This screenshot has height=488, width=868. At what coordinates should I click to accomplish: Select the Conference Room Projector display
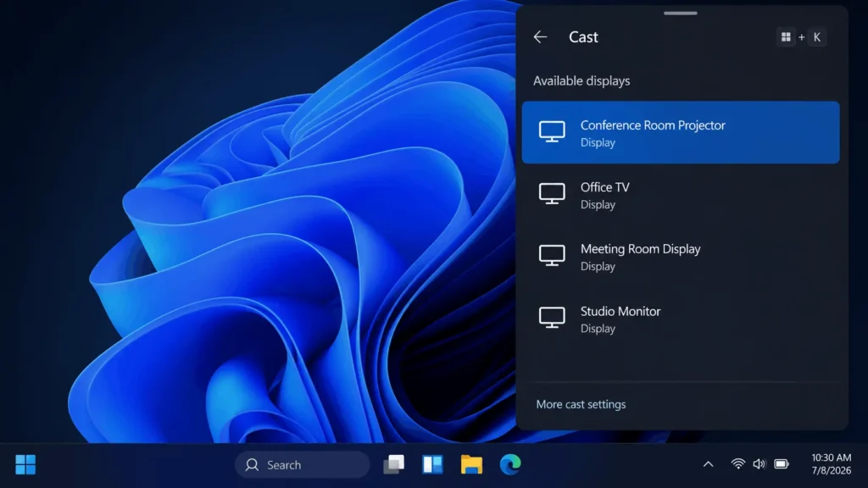tap(681, 132)
